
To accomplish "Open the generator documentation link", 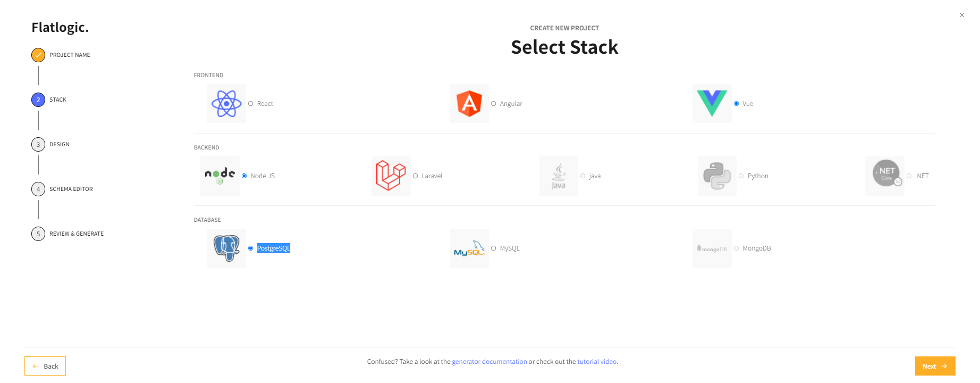I will pos(489,362).
